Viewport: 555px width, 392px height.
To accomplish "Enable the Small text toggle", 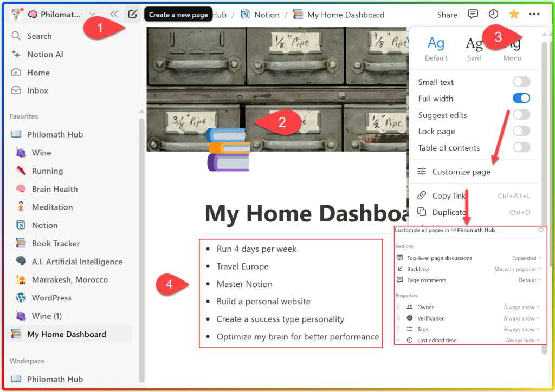I will coord(521,82).
